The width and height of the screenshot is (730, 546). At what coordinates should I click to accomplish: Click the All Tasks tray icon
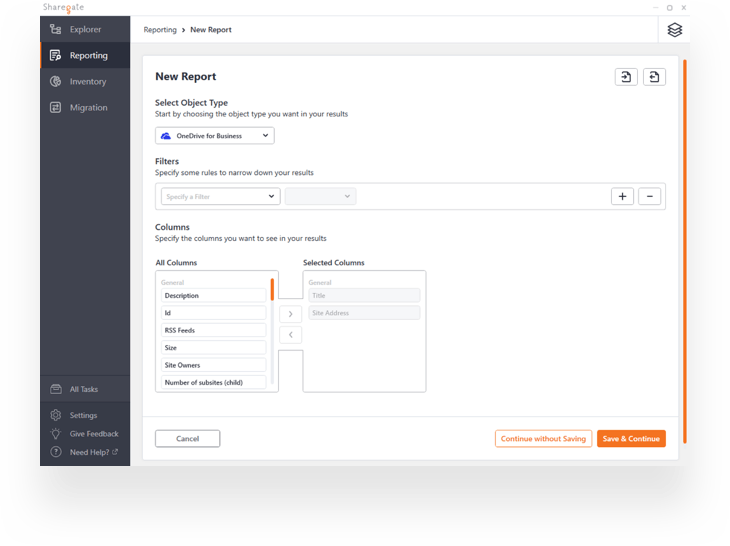[55, 389]
